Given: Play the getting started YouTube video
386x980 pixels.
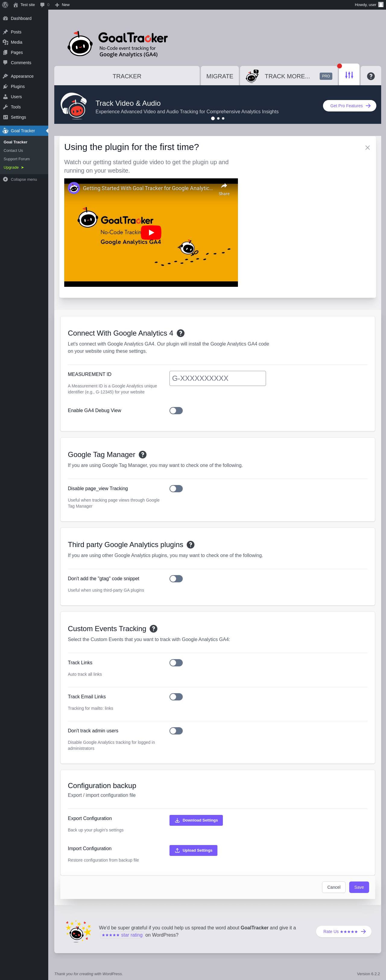Looking at the screenshot, I should (151, 232).
